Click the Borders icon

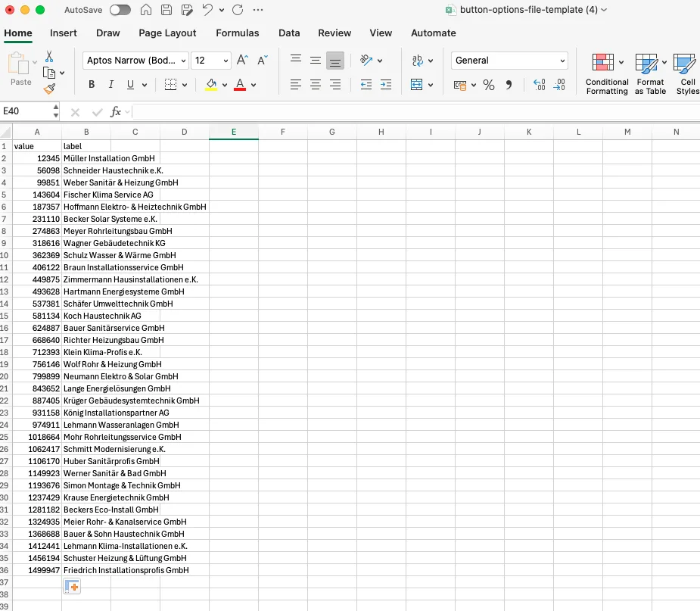coord(170,84)
